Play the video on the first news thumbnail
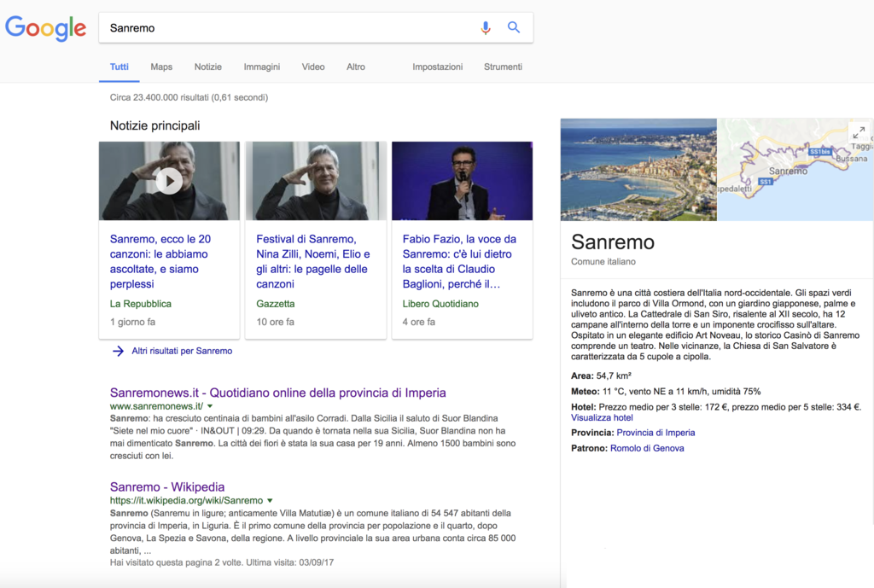This screenshot has width=874, height=588. (x=169, y=181)
